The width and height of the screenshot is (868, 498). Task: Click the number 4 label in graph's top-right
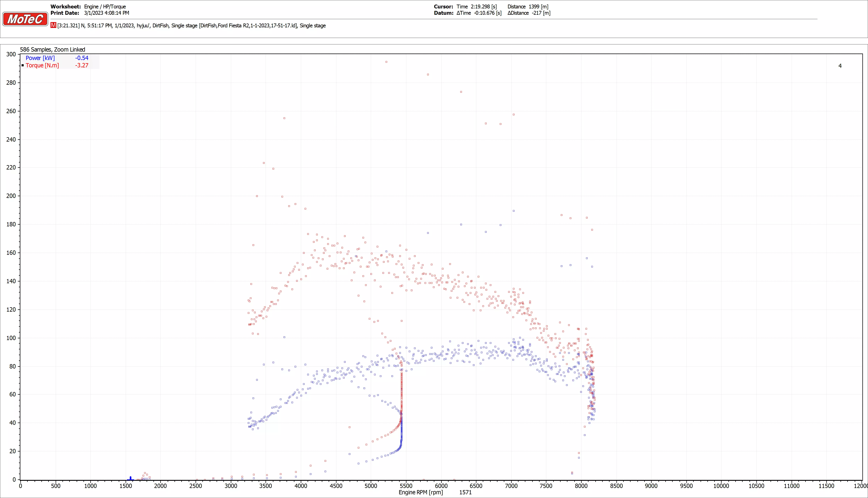click(840, 66)
